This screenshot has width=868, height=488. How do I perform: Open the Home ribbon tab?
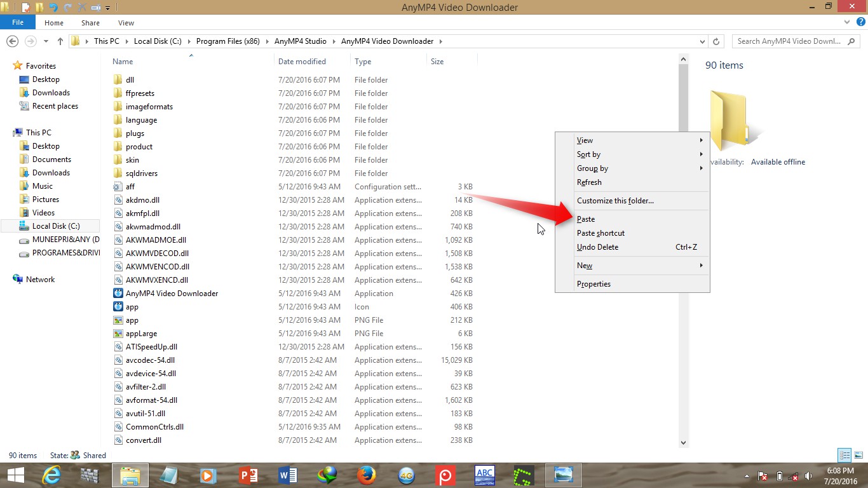(54, 23)
